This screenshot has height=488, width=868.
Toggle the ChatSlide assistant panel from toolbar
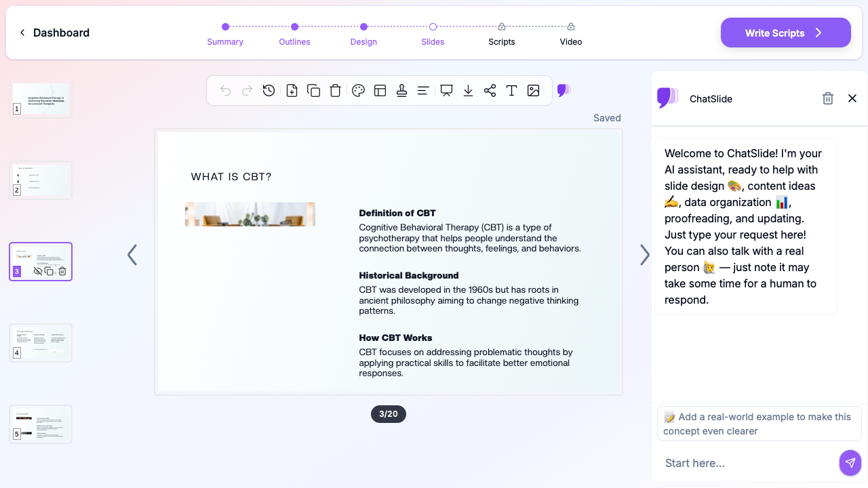(564, 91)
